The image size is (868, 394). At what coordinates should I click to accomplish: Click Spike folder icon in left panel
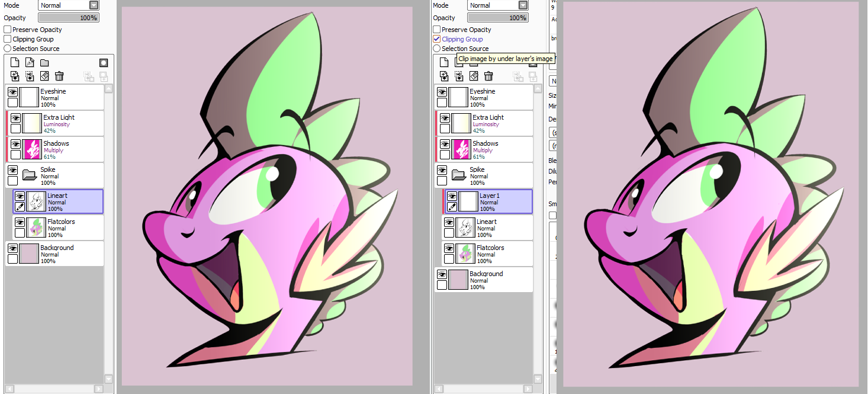point(29,175)
